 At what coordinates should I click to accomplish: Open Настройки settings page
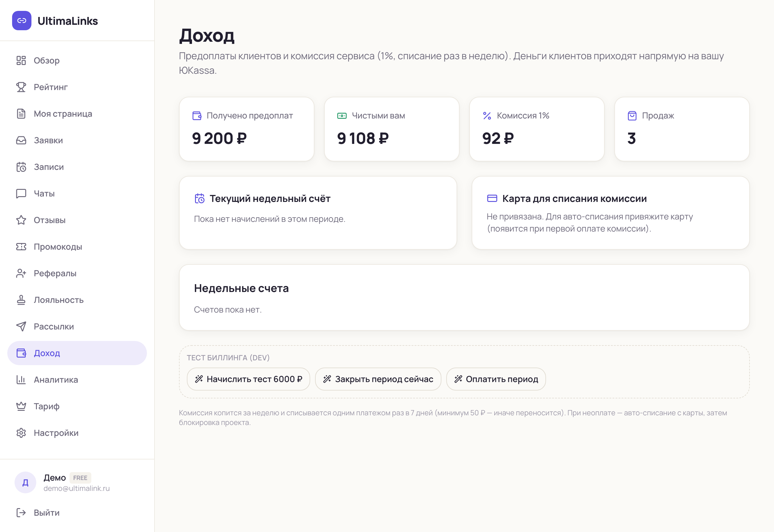pos(77,433)
